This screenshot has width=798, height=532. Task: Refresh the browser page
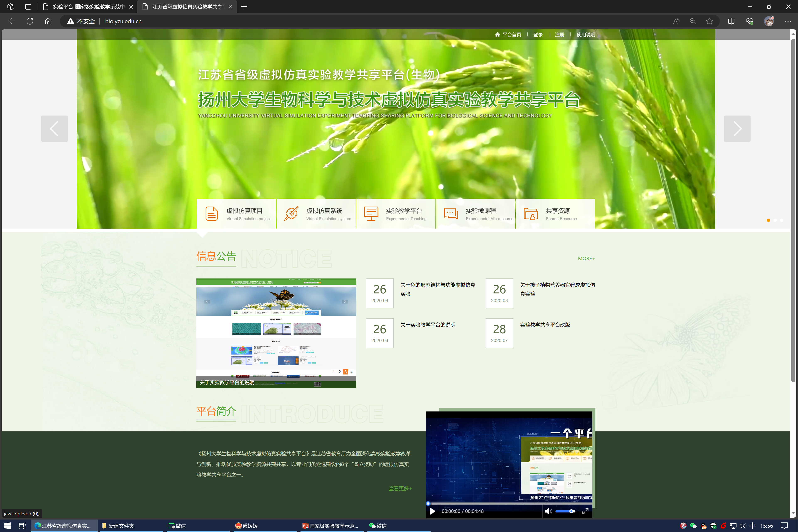coord(30,21)
